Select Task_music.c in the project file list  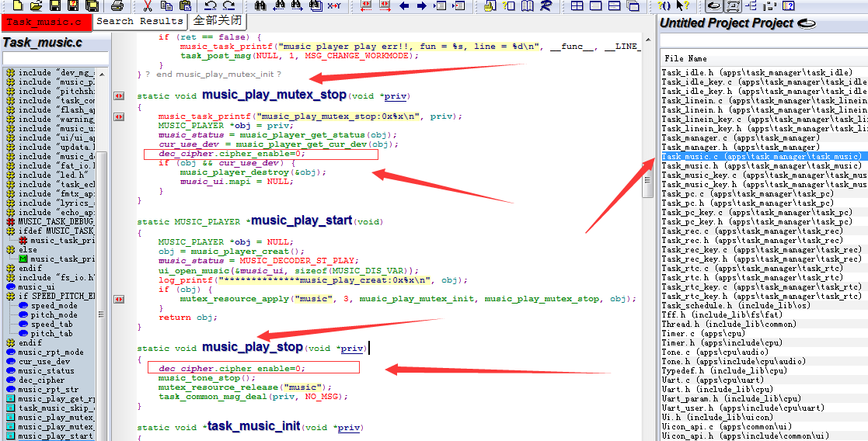click(764, 157)
